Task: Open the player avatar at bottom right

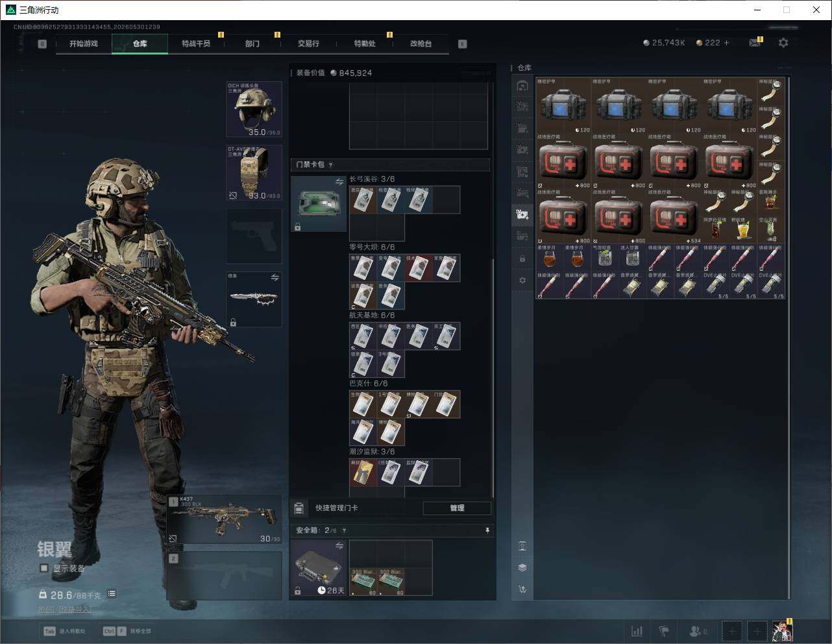Action: pyautogui.click(x=782, y=630)
